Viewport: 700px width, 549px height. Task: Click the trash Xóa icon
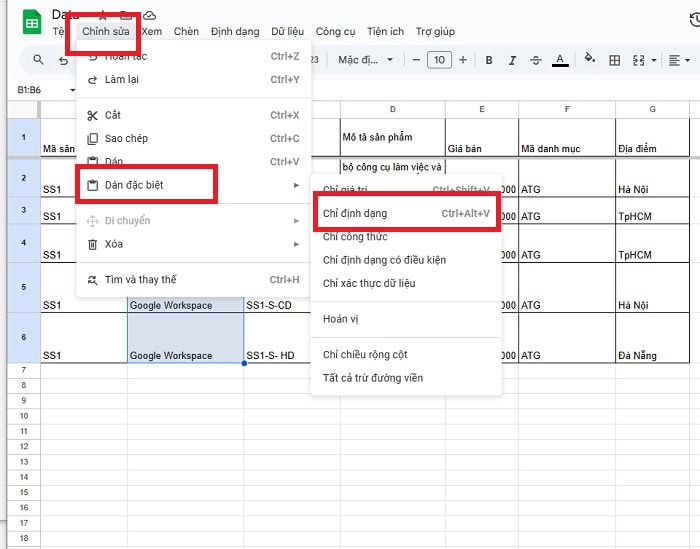93,244
